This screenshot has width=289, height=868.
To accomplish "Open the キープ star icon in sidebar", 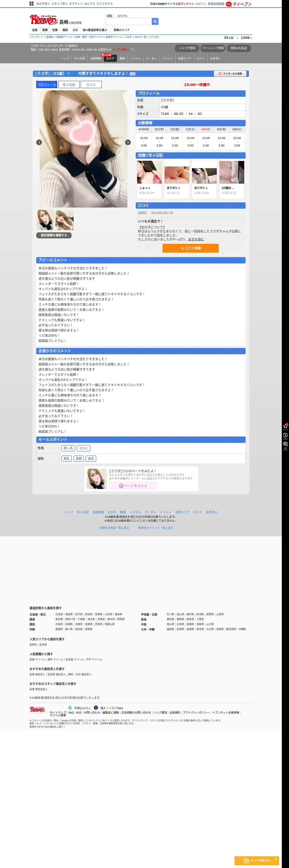I will 285,427.
